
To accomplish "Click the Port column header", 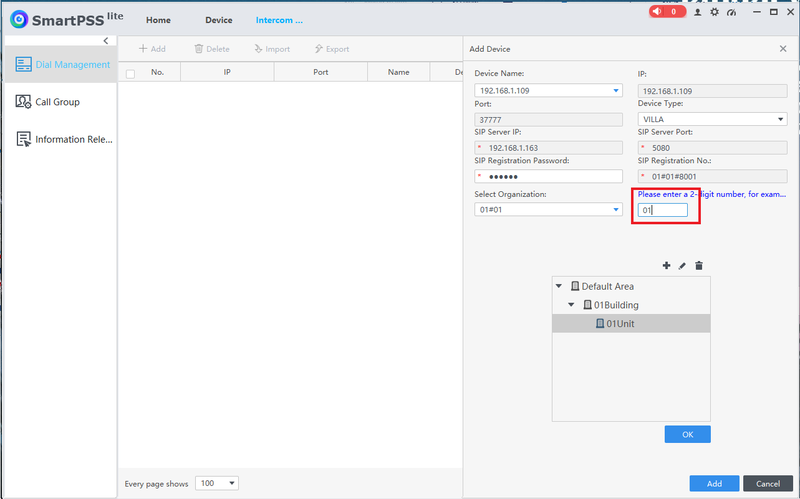I will [x=320, y=72].
